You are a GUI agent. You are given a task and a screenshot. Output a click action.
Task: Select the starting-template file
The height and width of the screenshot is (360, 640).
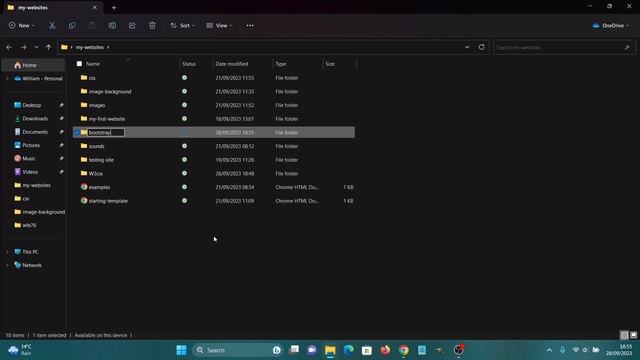(x=214, y=201)
